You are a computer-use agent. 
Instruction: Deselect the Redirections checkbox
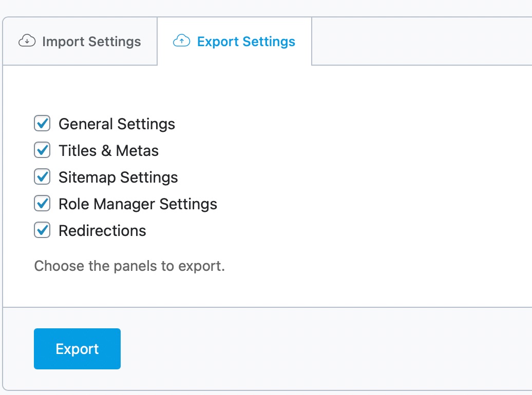tap(42, 230)
